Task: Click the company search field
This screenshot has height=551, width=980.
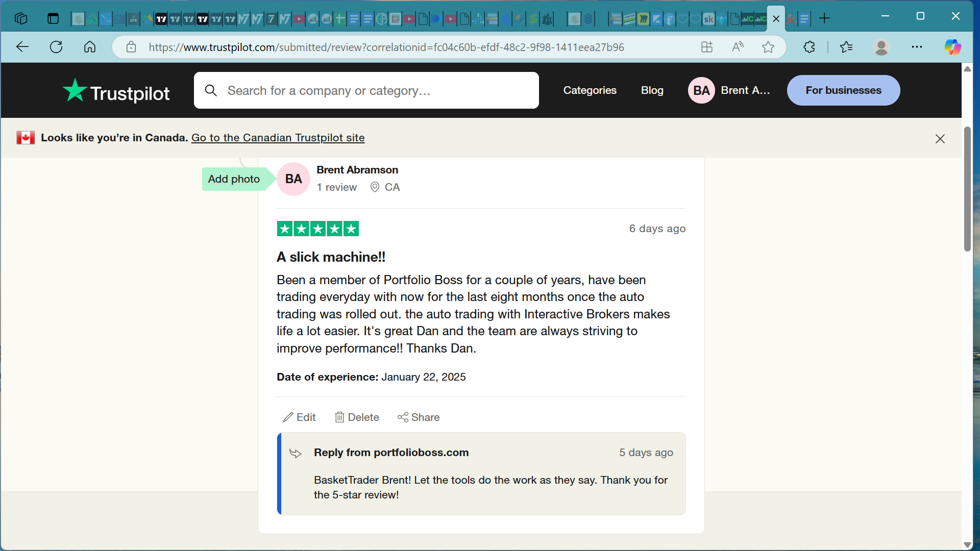Action: click(366, 90)
